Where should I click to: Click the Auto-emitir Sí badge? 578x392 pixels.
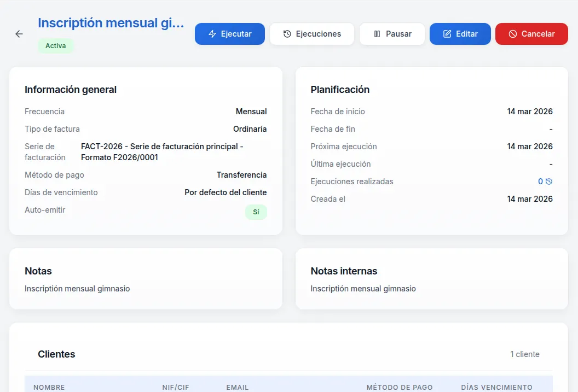point(256,212)
